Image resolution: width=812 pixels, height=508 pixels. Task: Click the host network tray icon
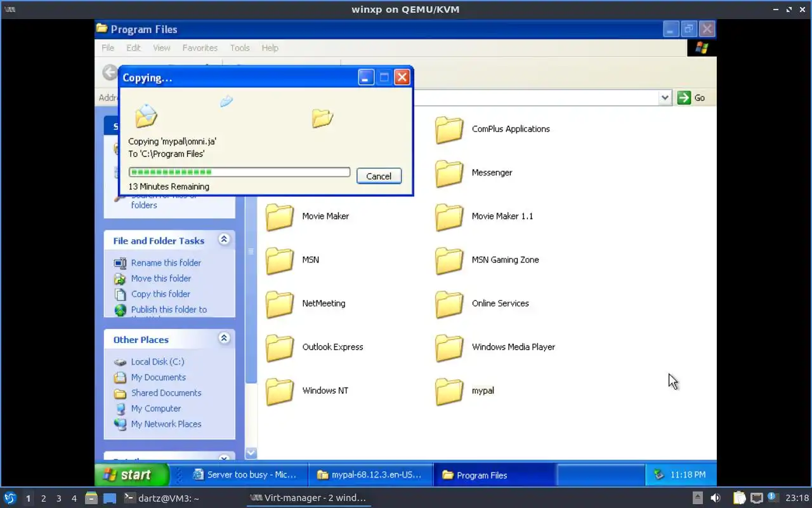pos(757,498)
